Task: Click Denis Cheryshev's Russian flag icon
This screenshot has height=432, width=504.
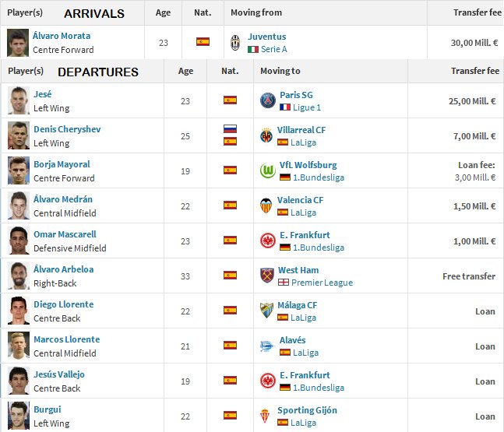Action: (230, 128)
